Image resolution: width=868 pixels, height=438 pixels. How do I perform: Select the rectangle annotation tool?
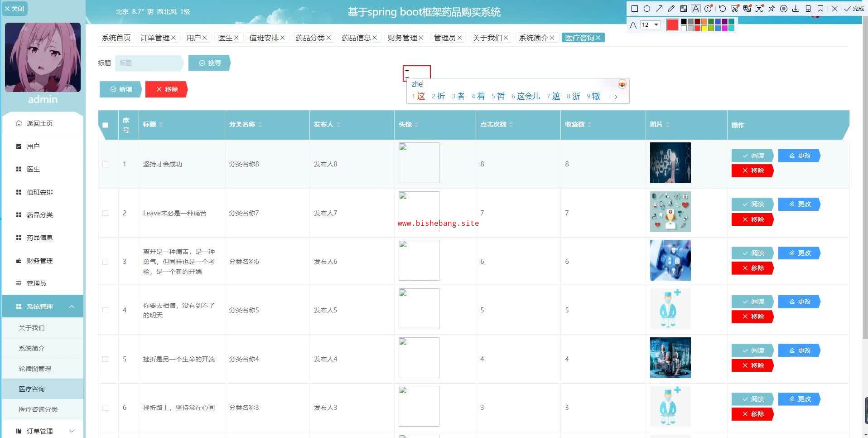pos(634,9)
